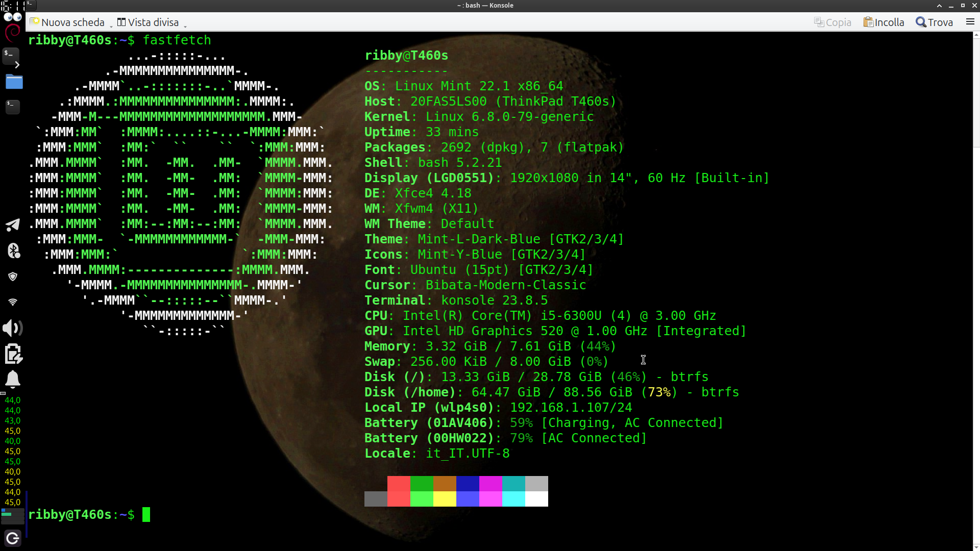Click the 'Disk (/): 13.33 GiB' line

point(536,377)
